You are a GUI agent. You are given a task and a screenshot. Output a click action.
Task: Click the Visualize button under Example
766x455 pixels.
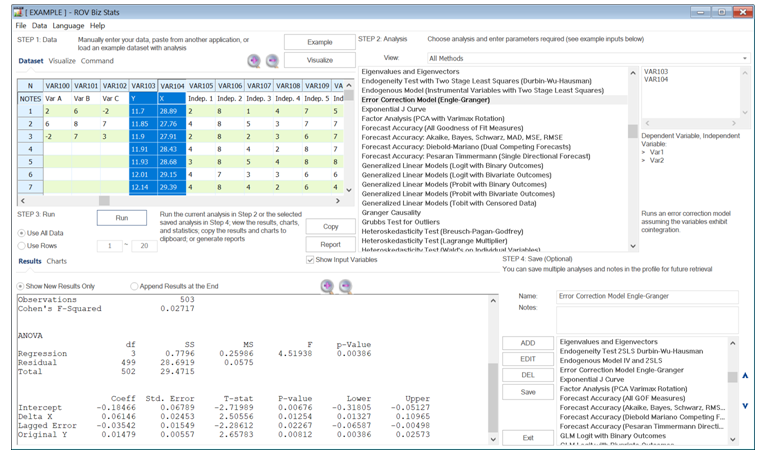click(x=320, y=60)
